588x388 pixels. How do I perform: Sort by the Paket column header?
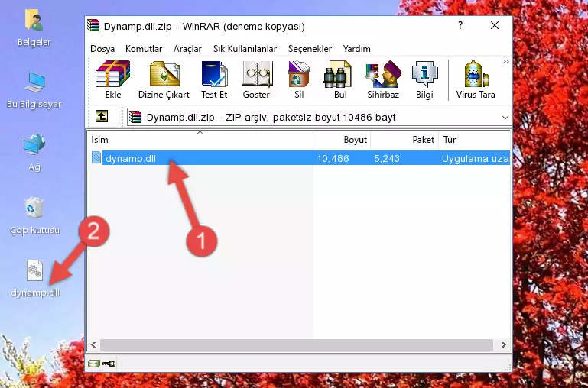point(404,140)
